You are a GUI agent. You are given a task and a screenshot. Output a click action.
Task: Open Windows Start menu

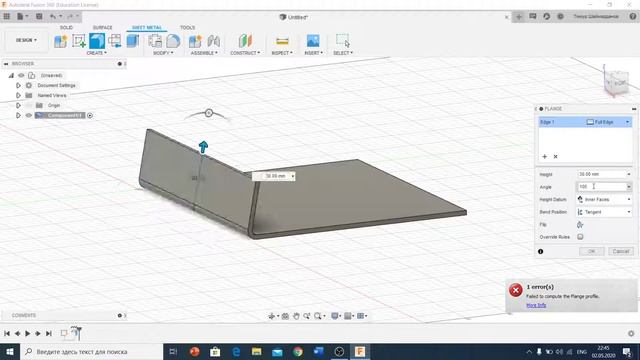9,351
